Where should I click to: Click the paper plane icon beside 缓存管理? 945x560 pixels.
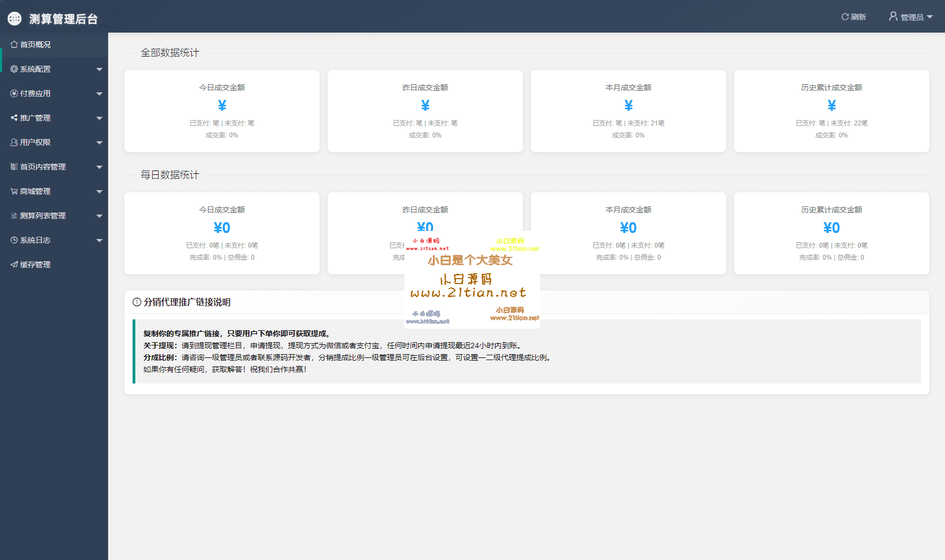[x=14, y=265]
